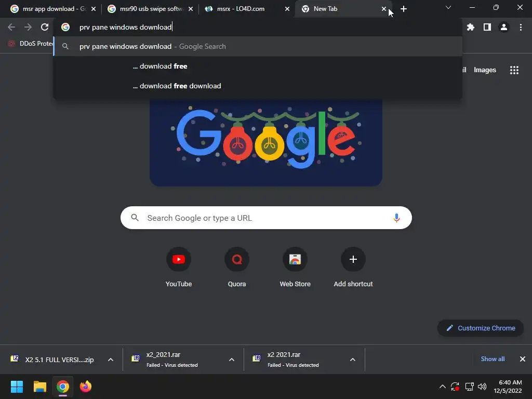
Task: Select 'prv pane windows download - Google Search' suggestion
Action: coord(258,46)
